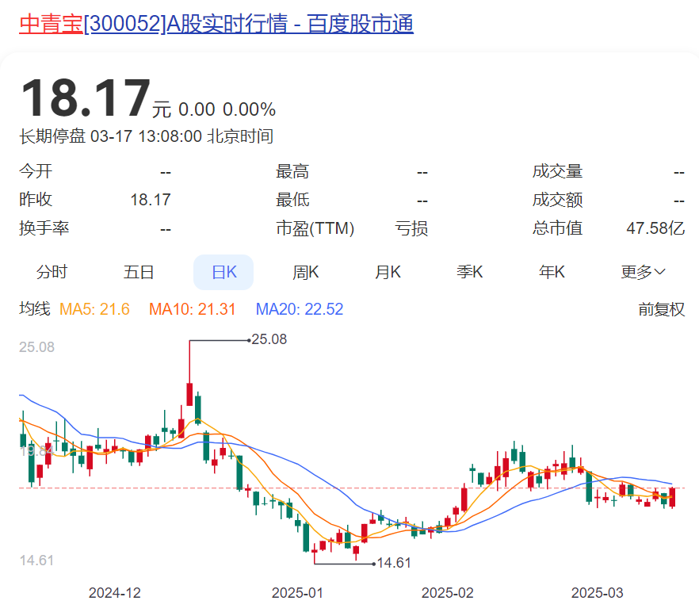Click the 均线 label
Screen dimensions: 699x616
35,309
